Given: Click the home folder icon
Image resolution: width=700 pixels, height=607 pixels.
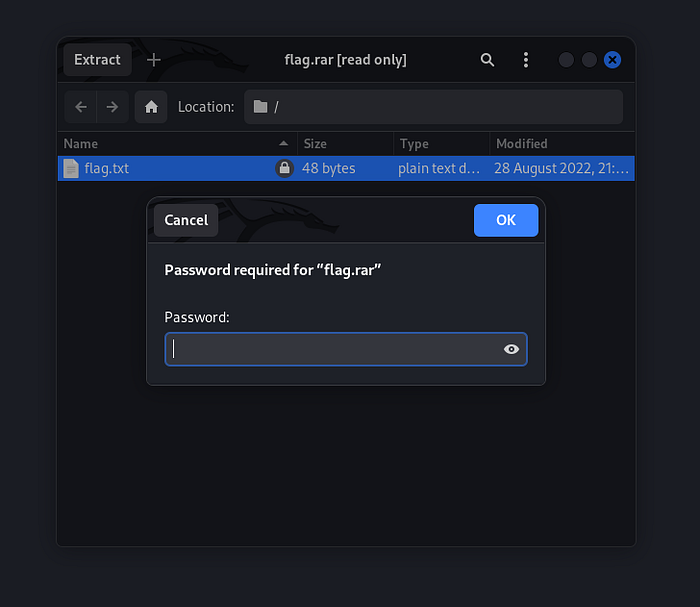Looking at the screenshot, I should click(x=151, y=107).
